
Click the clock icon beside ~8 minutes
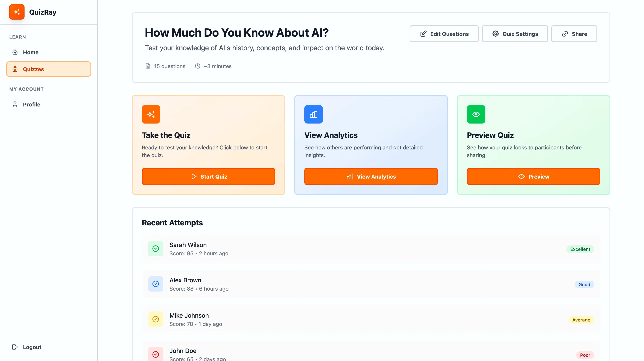point(197,66)
